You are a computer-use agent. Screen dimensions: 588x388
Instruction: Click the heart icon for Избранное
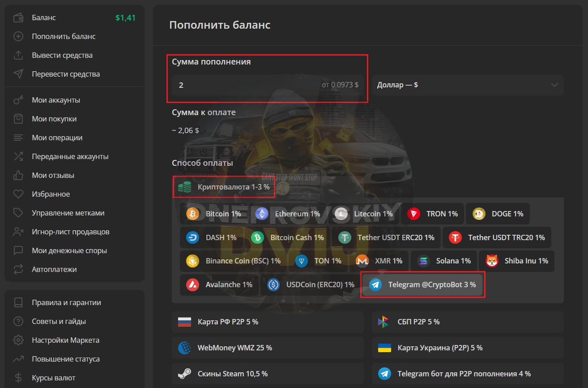(x=18, y=194)
